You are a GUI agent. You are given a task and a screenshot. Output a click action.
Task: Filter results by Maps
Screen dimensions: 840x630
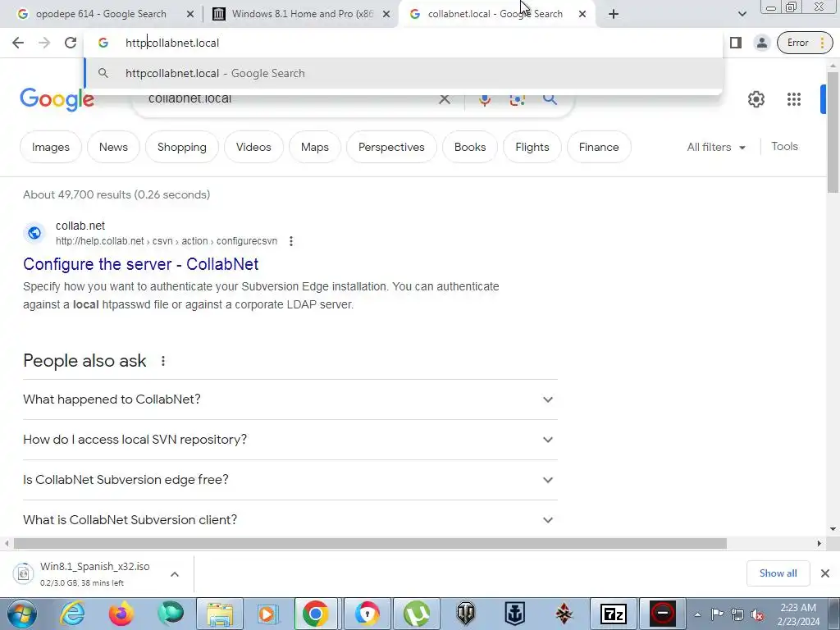point(315,147)
